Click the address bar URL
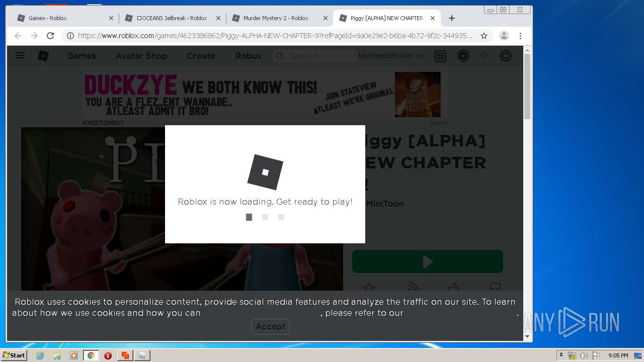The image size is (644, 362). click(x=275, y=36)
